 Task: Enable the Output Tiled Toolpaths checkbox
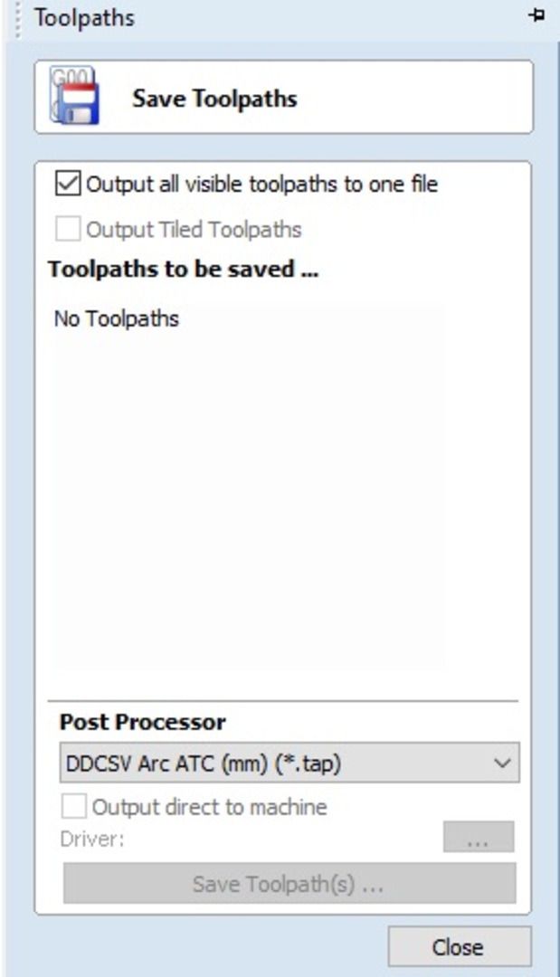pos(68,230)
